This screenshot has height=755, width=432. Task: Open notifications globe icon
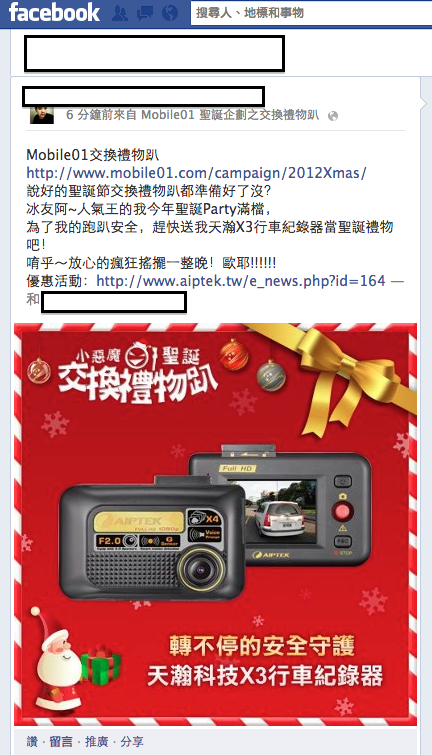click(x=170, y=13)
